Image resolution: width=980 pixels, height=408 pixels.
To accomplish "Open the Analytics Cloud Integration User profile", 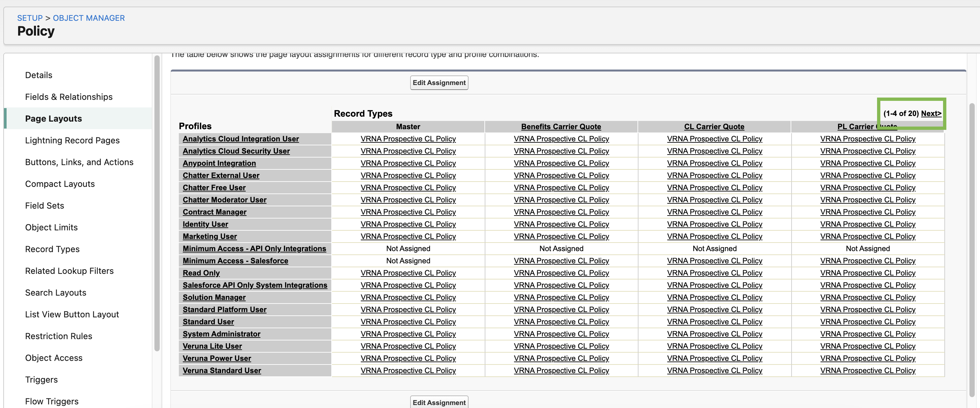I will pyautogui.click(x=241, y=139).
